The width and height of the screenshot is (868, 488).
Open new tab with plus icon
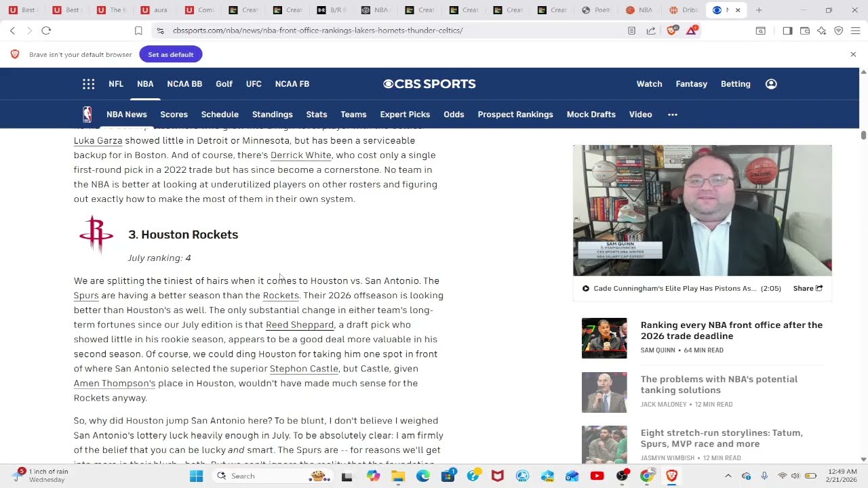tap(759, 10)
